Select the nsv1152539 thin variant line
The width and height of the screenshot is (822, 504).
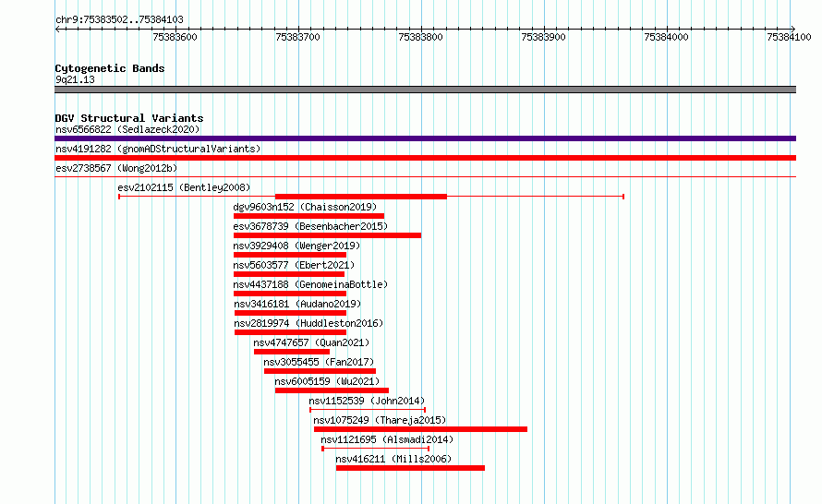click(x=368, y=410)
